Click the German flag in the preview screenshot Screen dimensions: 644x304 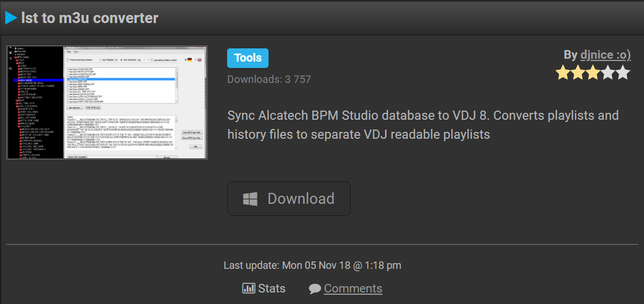pyautogui.click(x=189, y=60)
